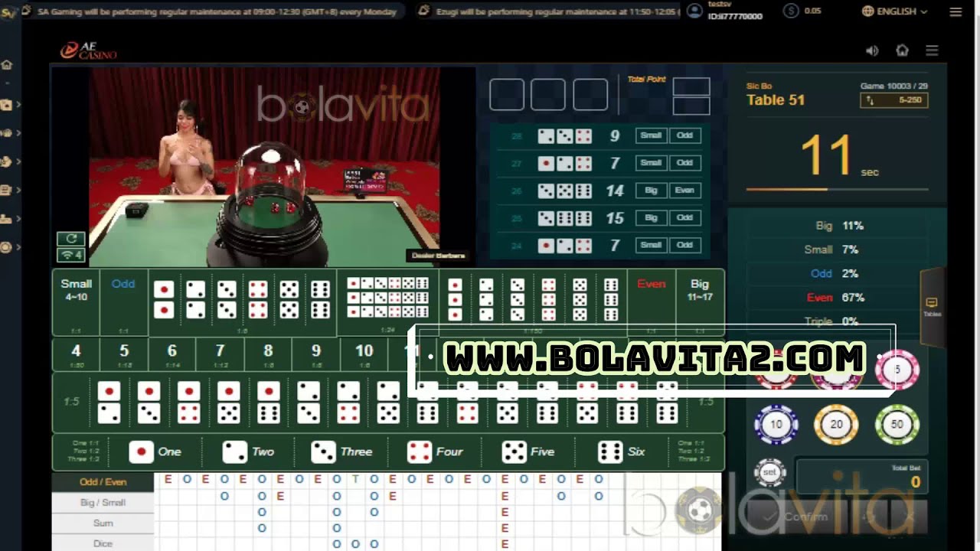The image size is (980, 551).
Task: Click the dollar balance coin icon
Action: click(792, 11)
